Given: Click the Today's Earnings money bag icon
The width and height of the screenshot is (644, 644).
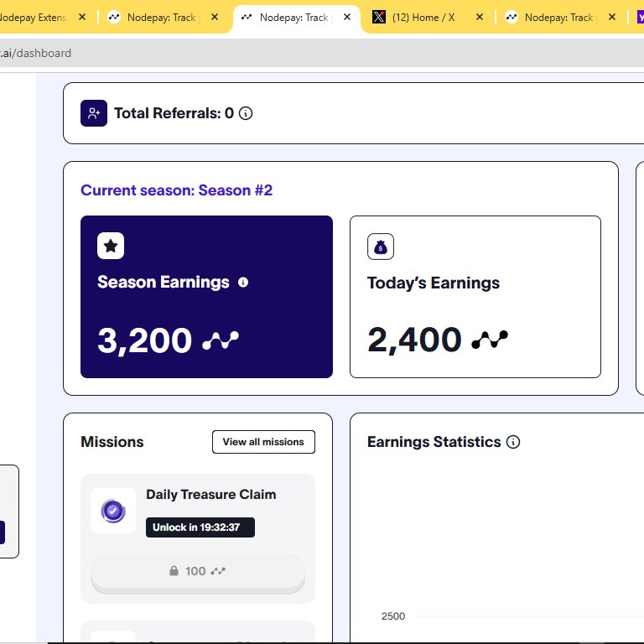Looking at the screenshot, I should pyautogui.click(x=381, y=247).
